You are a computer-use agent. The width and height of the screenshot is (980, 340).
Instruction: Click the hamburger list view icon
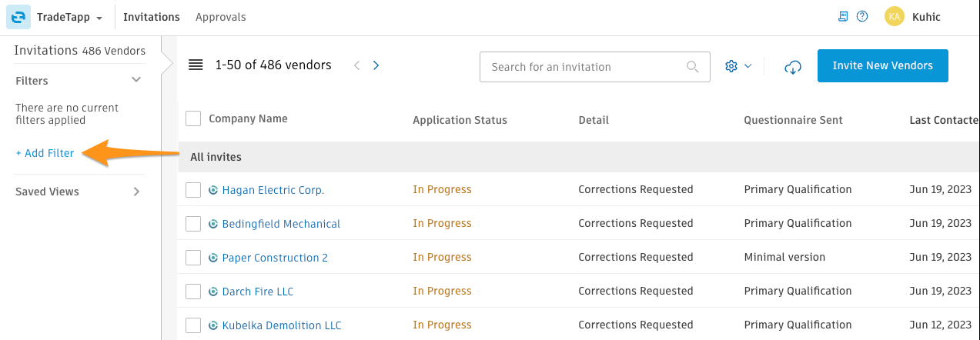[196, 65]
